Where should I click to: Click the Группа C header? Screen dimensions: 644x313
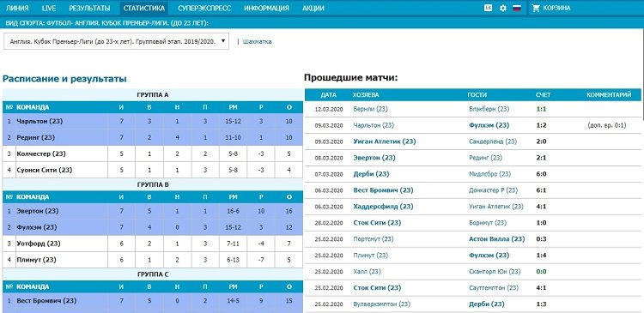(x=152, y=274)
